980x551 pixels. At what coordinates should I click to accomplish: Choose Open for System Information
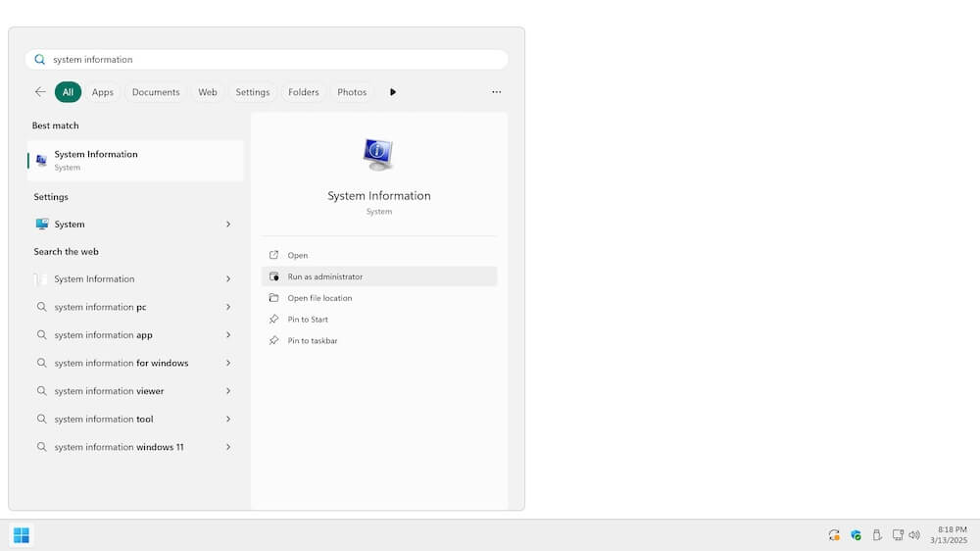[x=378, y=255]
